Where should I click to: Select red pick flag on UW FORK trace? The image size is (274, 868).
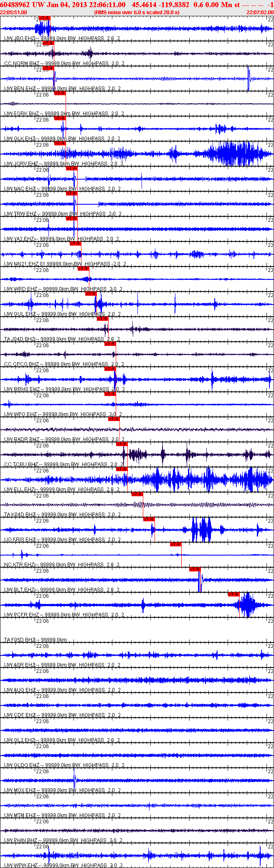60,93
